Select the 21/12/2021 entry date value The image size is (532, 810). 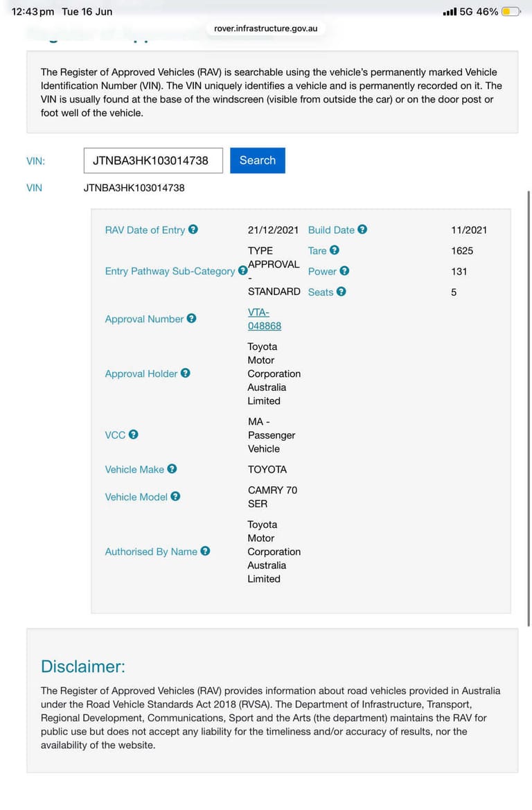[273, 230]
